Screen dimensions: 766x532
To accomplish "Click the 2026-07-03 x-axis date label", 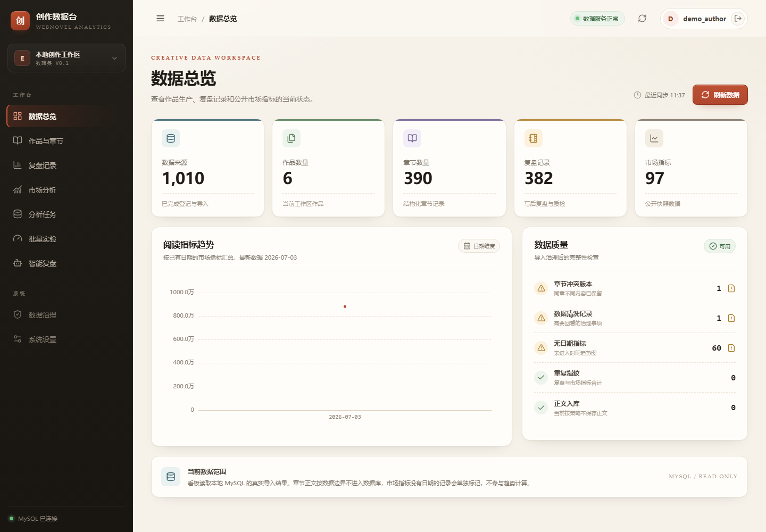I will (345, 417).
